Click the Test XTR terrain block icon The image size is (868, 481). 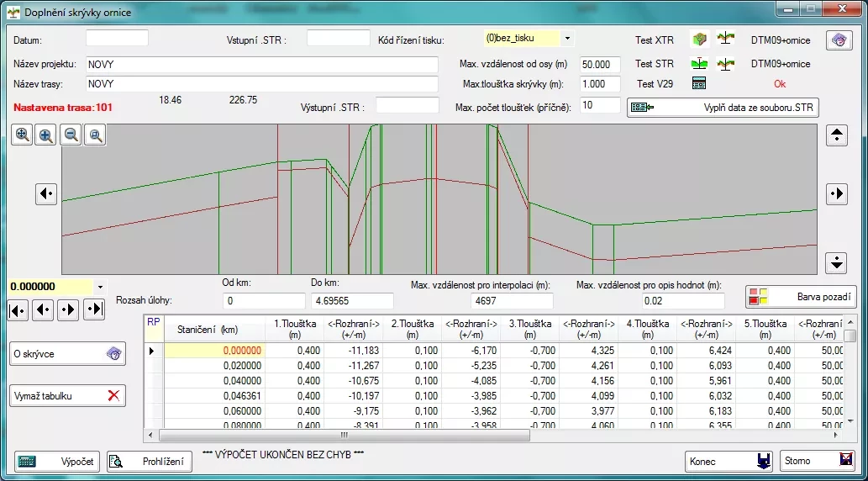(x=699, y=40)
